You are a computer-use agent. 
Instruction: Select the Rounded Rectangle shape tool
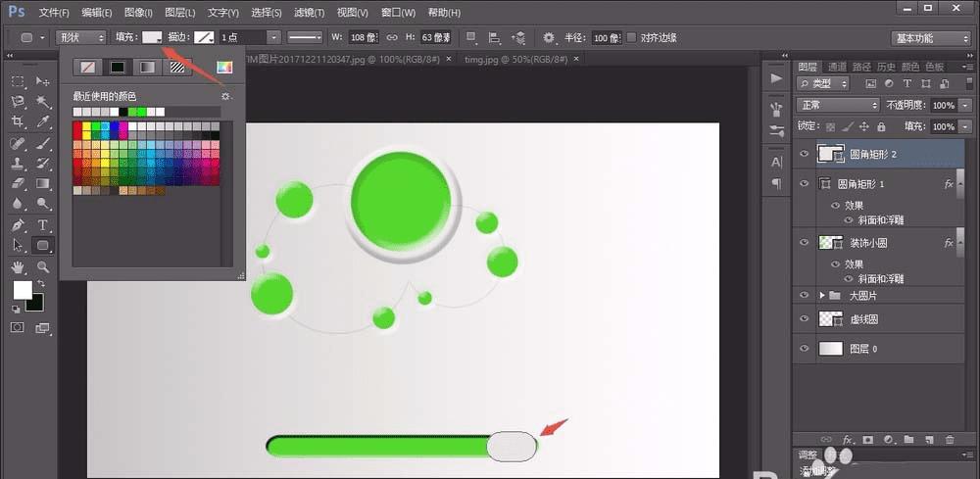point(42,246)
